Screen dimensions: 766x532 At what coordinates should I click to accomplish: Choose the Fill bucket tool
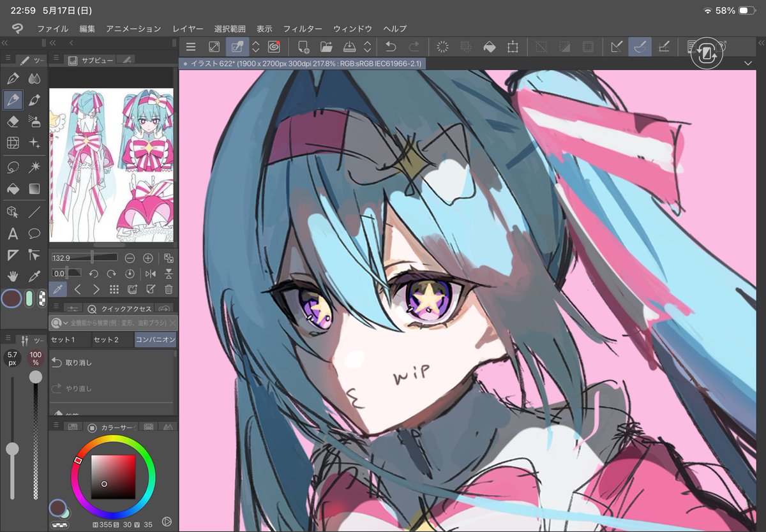(x=12, y=189)
